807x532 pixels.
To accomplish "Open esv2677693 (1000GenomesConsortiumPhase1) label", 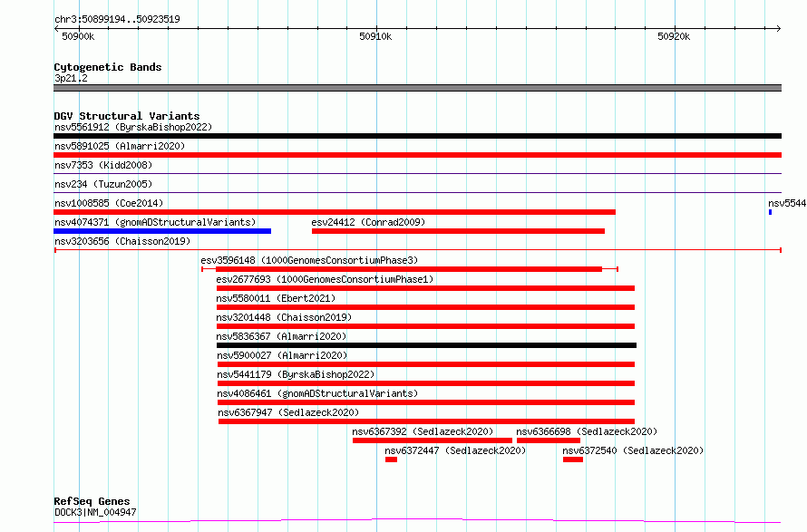I will pos(325,279).
